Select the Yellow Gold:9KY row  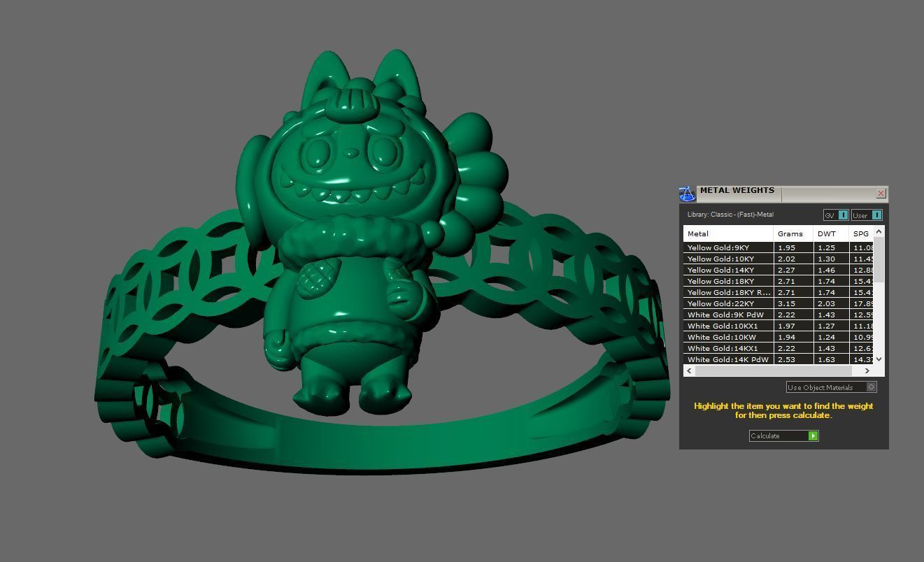(x=779, y=247)
